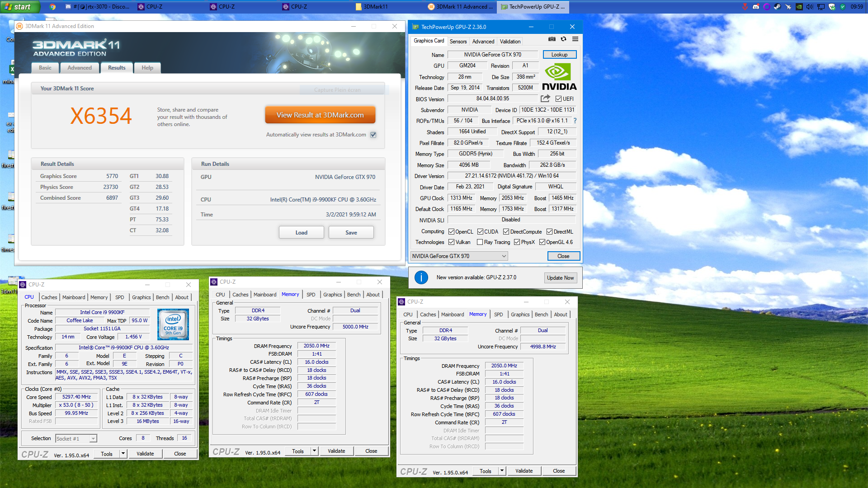Click the purple ring tray icon
Image resolution: width=868 pixels, height=488 pixels.
tap(767, 7)
